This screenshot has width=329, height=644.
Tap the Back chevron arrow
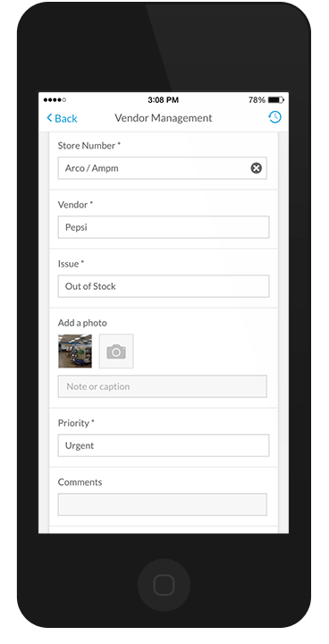(49, 118)
